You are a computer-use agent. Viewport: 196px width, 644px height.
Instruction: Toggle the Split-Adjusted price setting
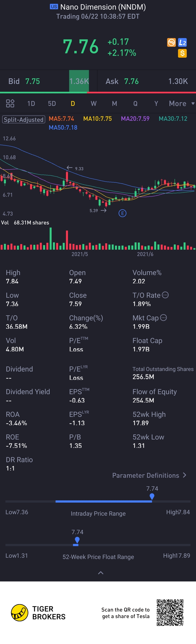tap(24, 119)
